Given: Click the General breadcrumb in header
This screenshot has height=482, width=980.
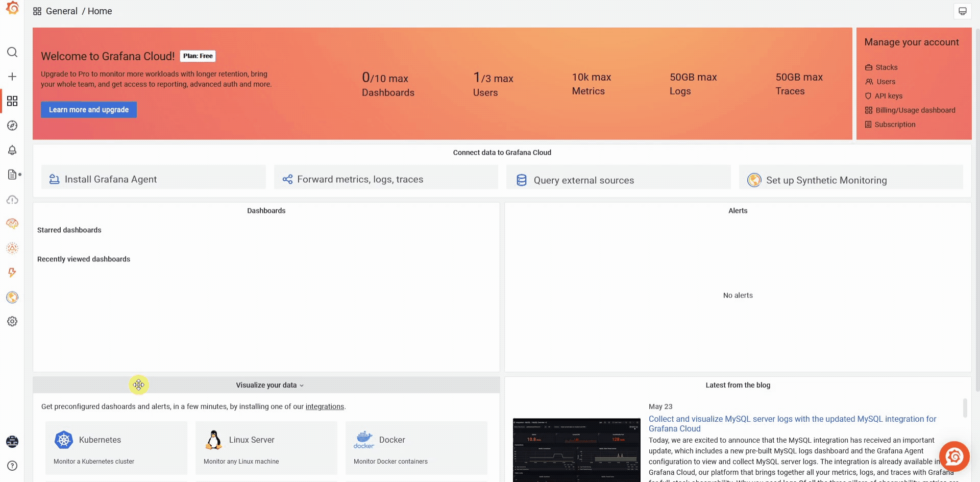Looking at the screenshot, I should [61, 11].
